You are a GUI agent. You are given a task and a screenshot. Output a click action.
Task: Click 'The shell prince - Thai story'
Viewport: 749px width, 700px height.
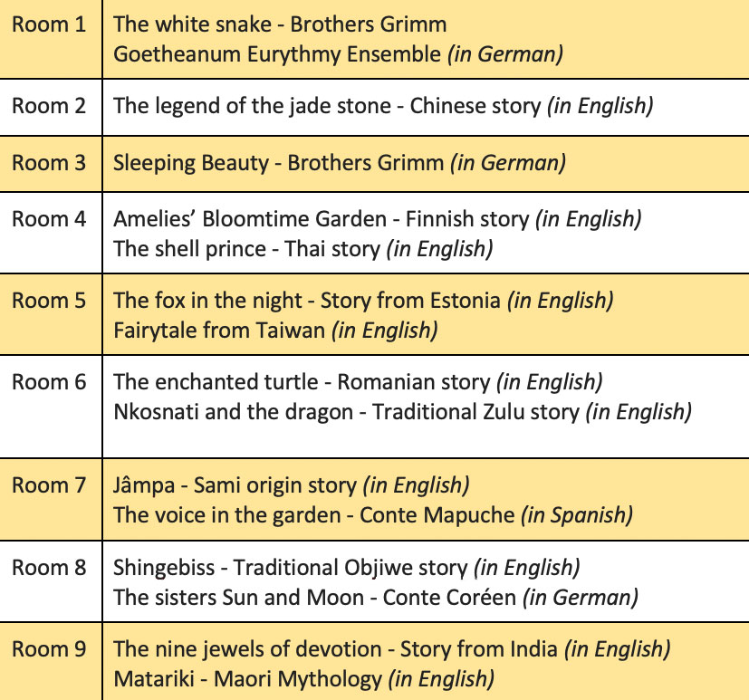pyautogui.click(x=302, y=247)
